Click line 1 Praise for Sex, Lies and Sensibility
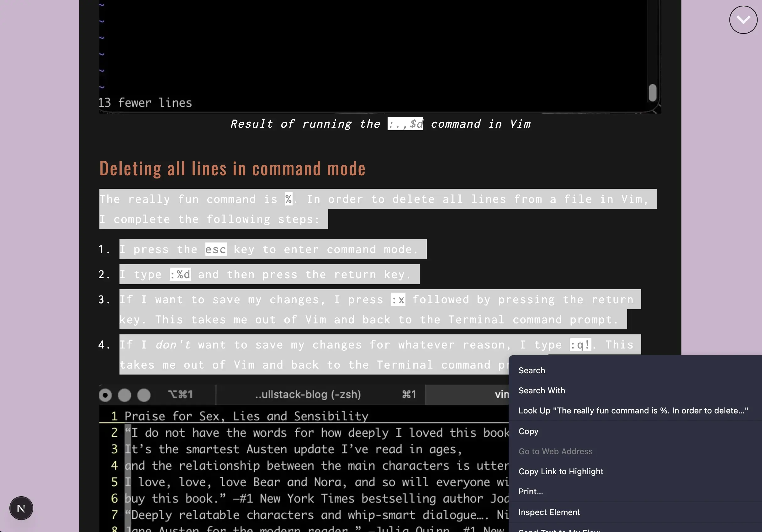762x532 pixels. pos(246,416)
